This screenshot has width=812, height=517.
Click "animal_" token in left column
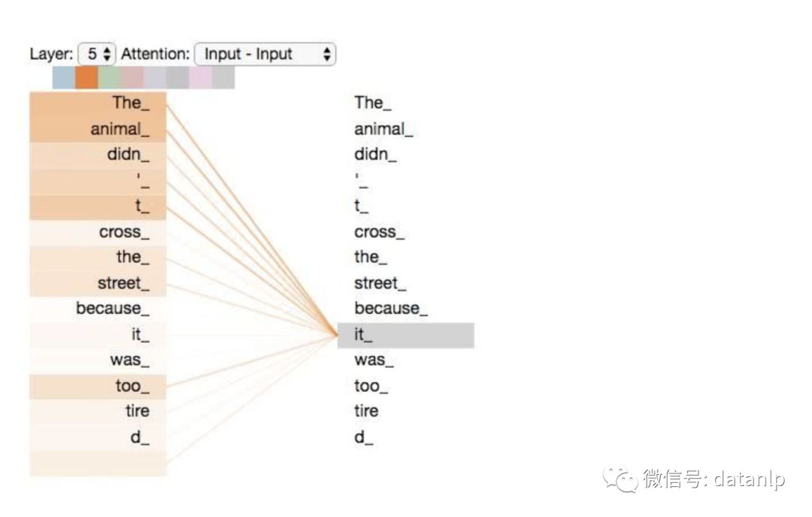(120, 129)
